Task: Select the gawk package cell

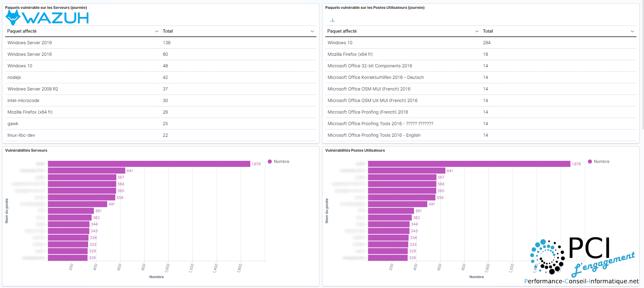Action: tap(13, 123)
